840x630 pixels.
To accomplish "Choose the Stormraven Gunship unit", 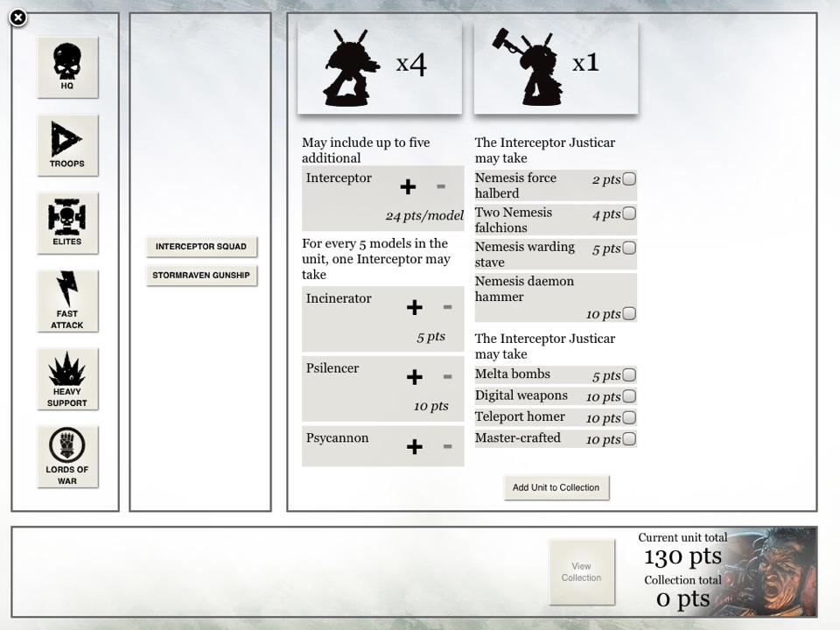I will pyautogui.click(x=201, y=276).
